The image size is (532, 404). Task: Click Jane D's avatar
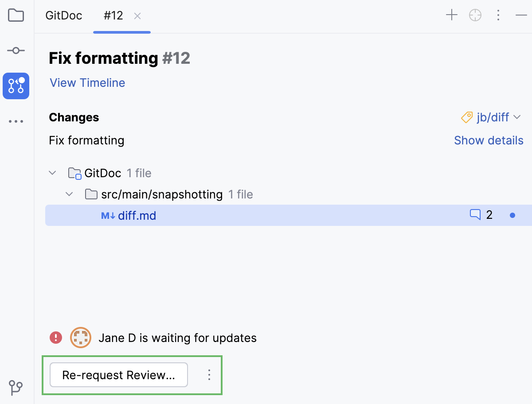coord(81,338)
